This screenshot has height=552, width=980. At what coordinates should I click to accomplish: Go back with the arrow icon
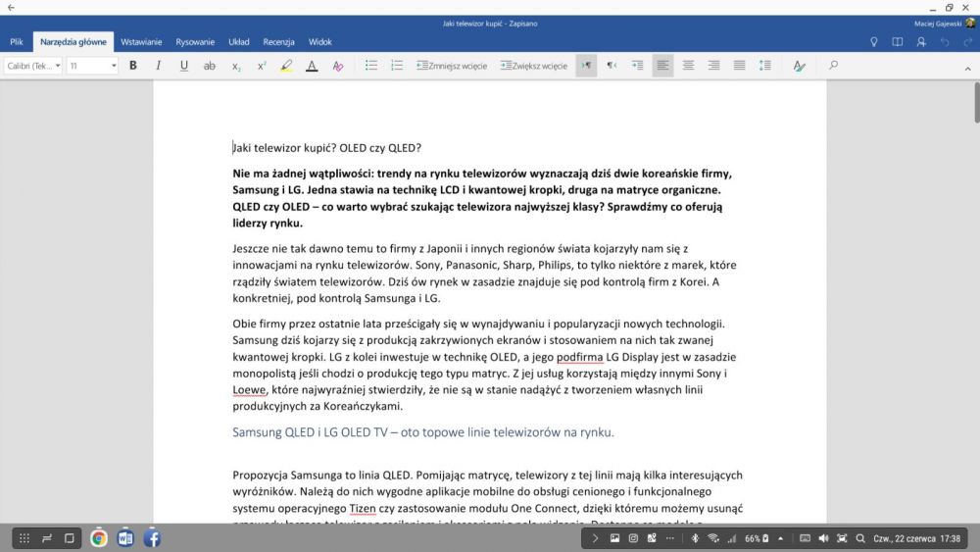click(x=11, y=8)
